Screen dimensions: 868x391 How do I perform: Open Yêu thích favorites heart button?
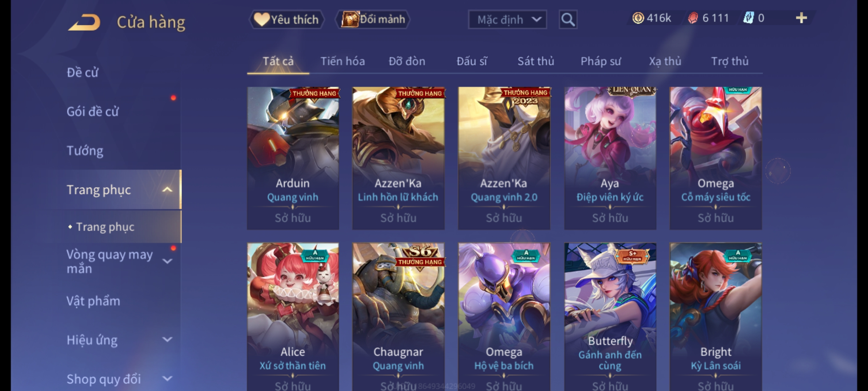[287, 20]
